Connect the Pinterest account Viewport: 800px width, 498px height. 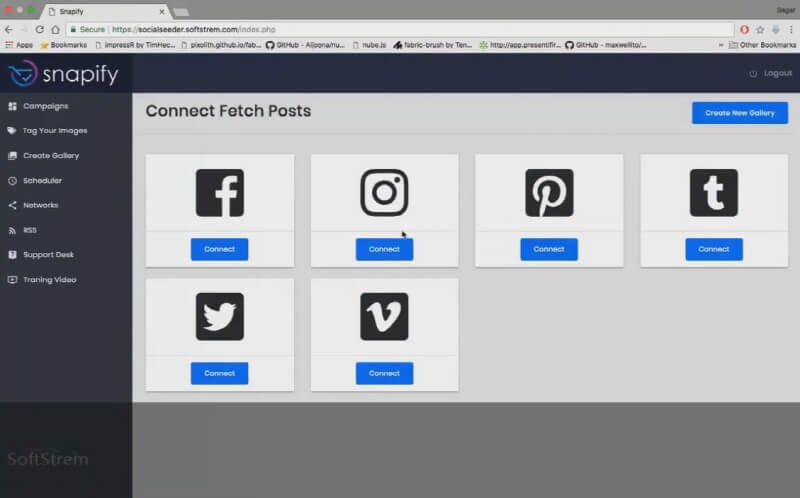[x=549, y=249]
